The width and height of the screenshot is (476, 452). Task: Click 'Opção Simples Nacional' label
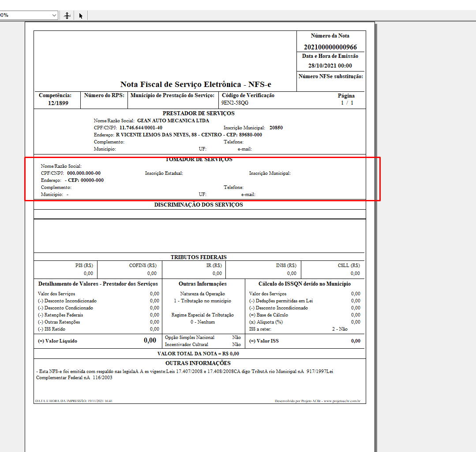[x=189, y=338]
